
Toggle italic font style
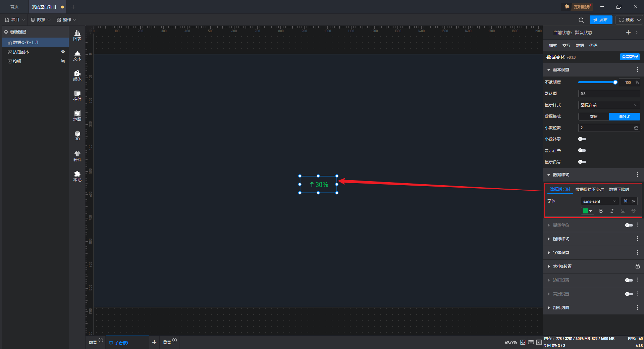coord(612,211)
